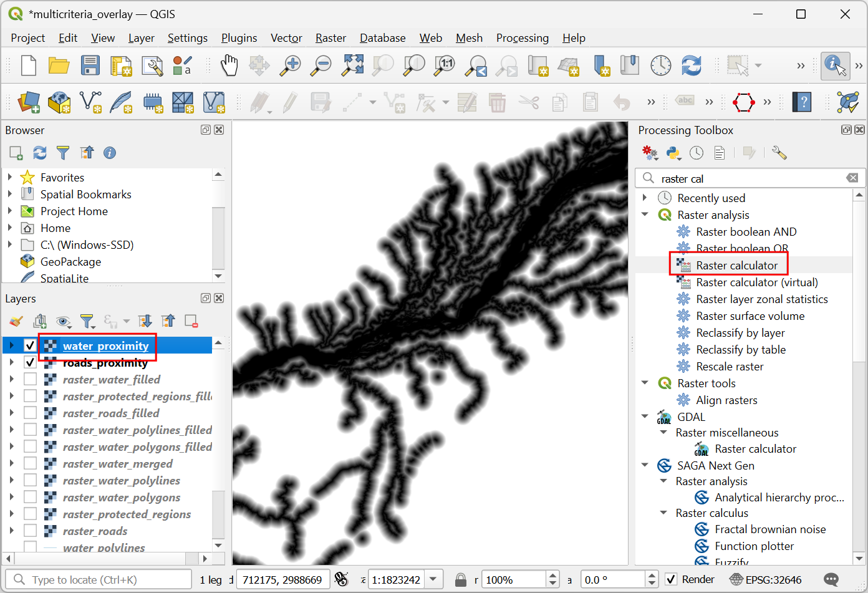
Task: Open the Processing menu
Action: (522, 38)
